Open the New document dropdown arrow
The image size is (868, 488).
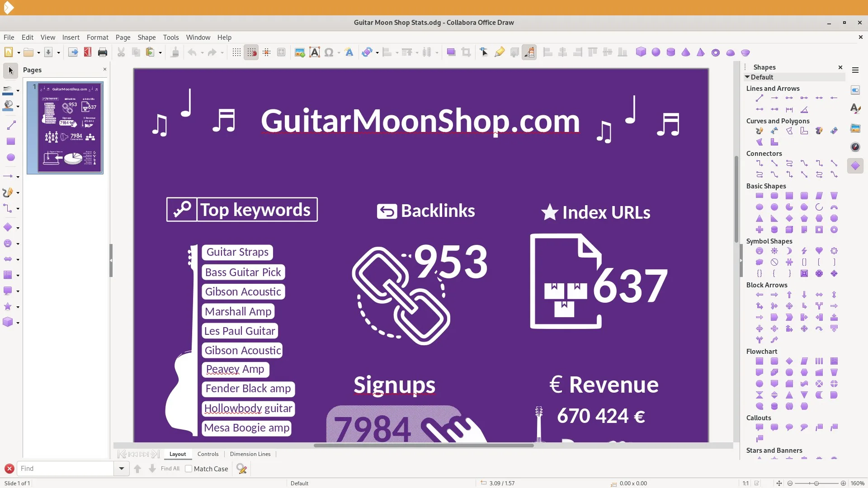coord(19,52)
